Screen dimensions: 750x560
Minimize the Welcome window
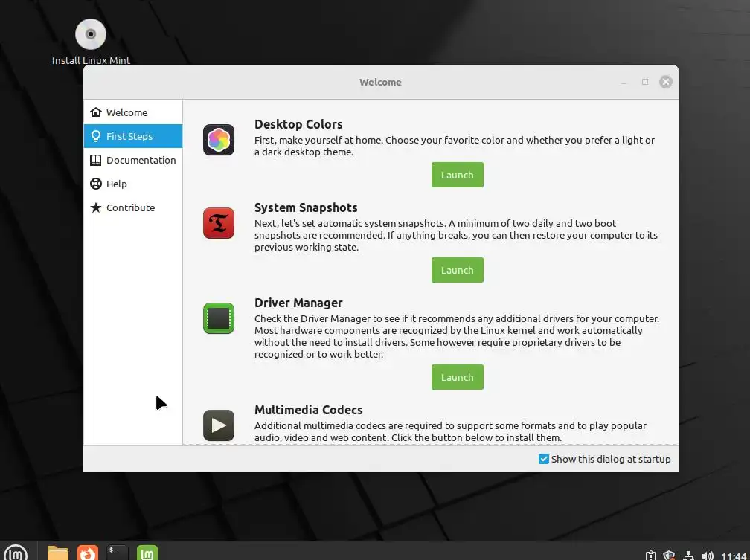(x=624, y=83)
